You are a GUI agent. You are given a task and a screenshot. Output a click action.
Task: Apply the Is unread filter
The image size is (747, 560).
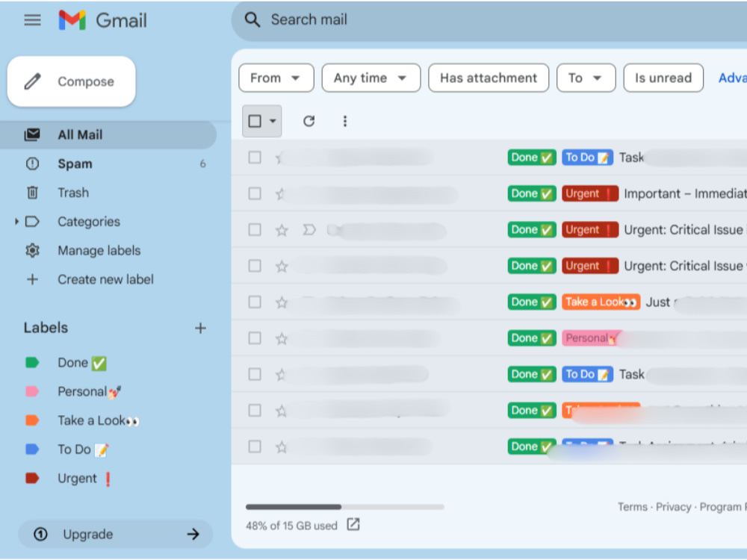click(663, 78)
